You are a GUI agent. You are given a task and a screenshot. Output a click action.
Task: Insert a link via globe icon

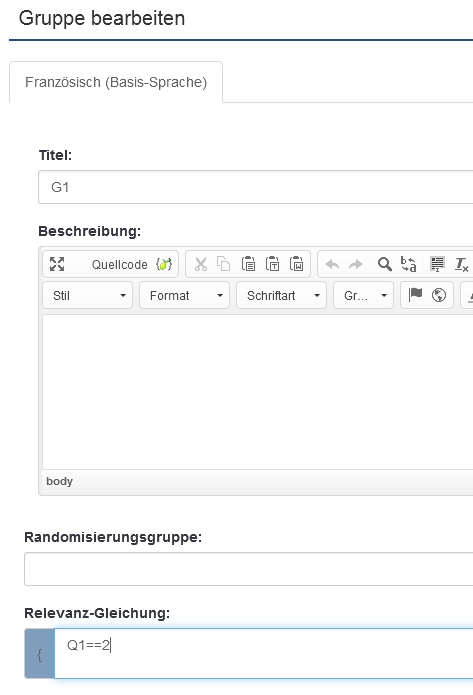tap(439, 295)
